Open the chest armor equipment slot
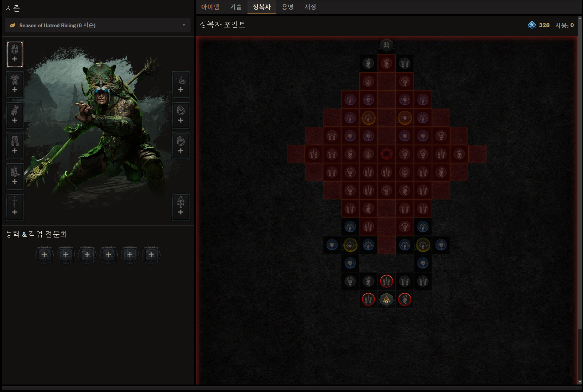The image size is (583, 392). coord(15,85)
